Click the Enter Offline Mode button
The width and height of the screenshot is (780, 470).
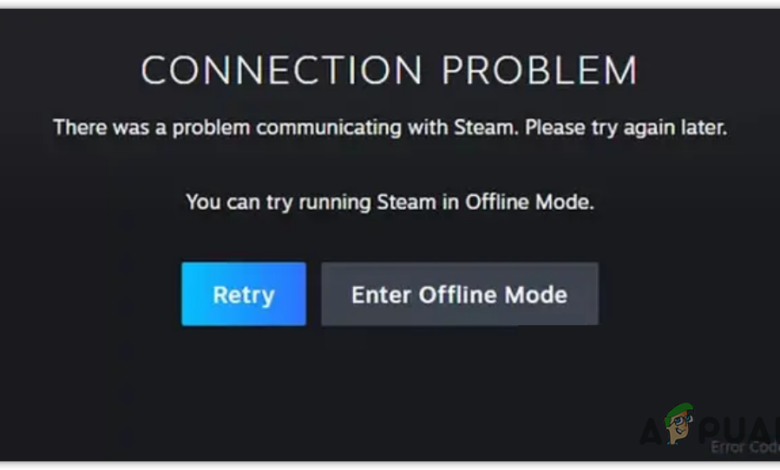[460, 294]
